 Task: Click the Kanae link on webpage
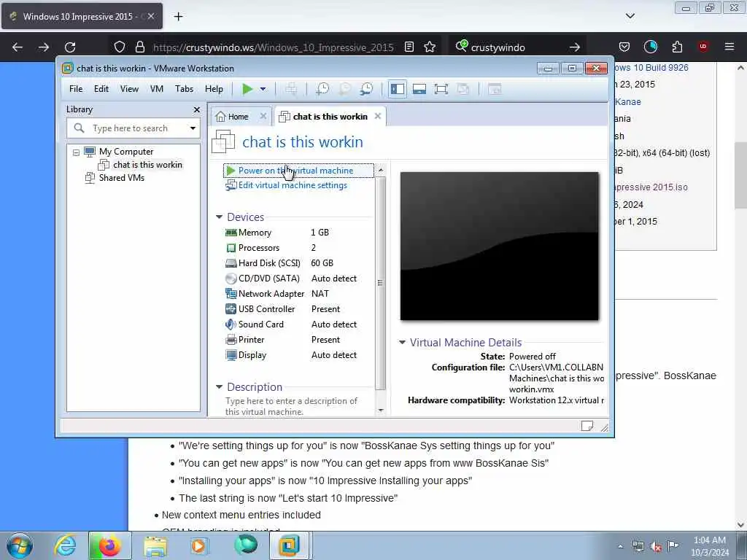click(628, 102)
